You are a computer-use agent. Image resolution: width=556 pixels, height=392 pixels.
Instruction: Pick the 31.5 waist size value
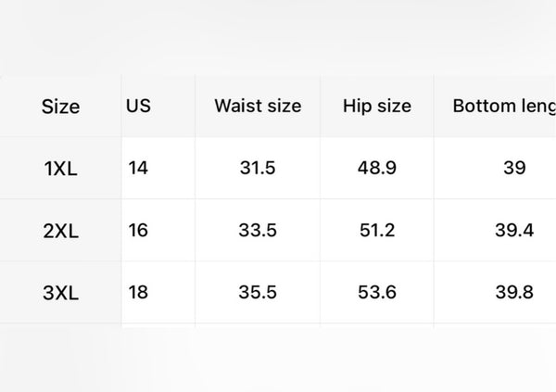258,168
